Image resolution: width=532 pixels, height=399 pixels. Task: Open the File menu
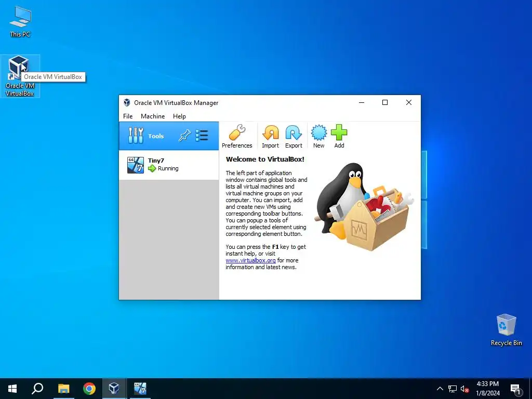point(128,116)
